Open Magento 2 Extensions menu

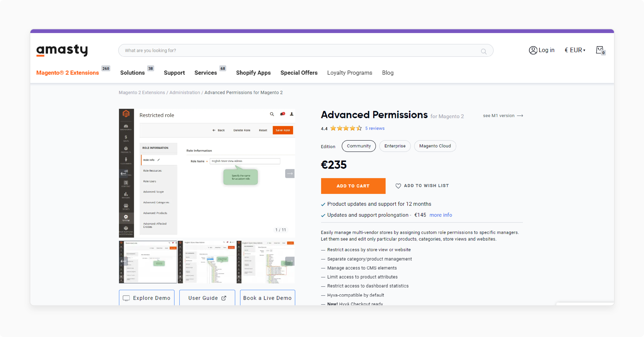68,73
